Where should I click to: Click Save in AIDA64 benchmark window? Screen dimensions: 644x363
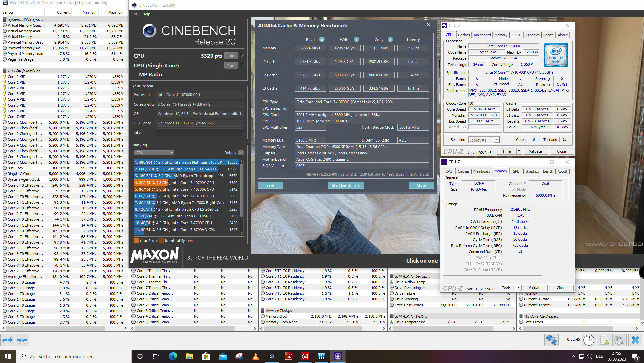click(270, 185)
